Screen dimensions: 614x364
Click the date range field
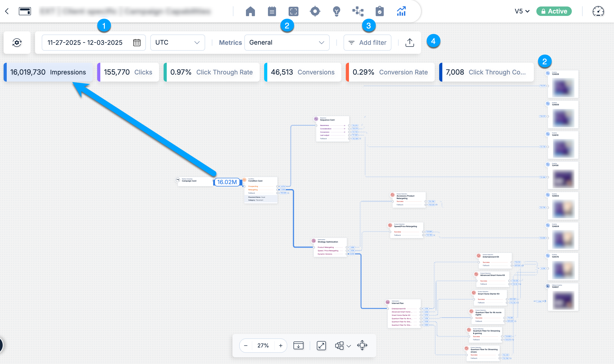coord(94,42)
